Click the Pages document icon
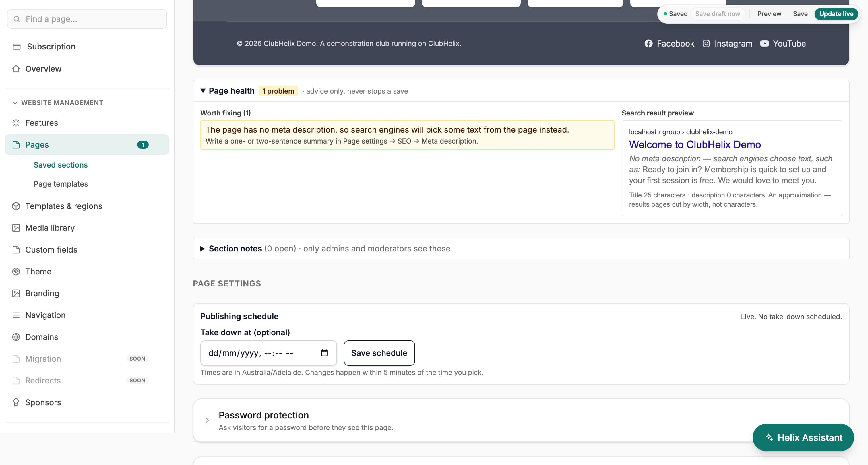This screenshot has width=868, height=465. click(x=16, y=145)
